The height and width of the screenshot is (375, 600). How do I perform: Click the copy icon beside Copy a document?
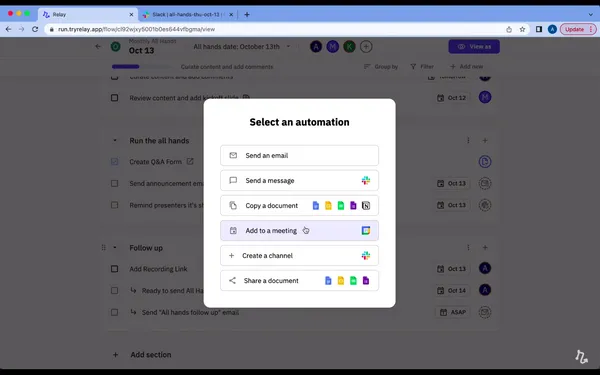point(233,205)
